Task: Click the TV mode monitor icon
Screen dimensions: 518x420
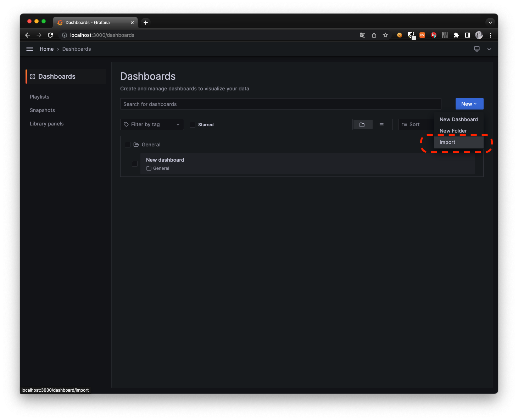Action: click(x=477, y=49)
